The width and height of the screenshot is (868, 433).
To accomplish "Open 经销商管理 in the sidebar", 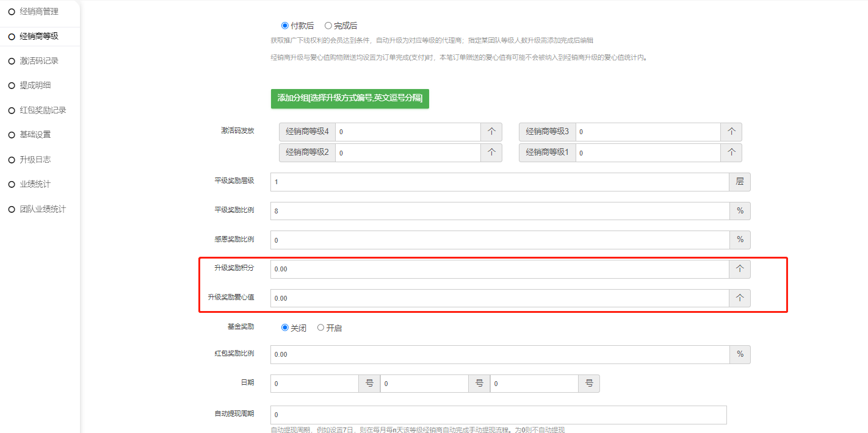I will point(38,12).
